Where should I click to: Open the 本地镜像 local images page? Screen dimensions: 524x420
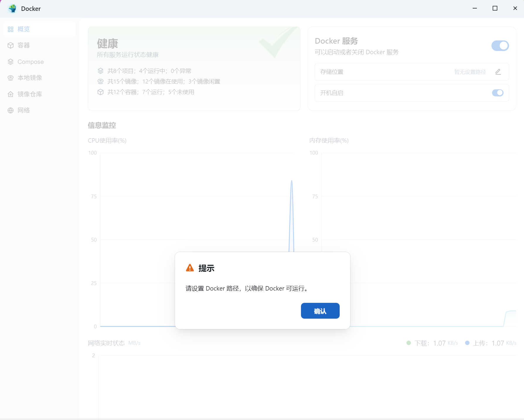(x=39, y=78)
